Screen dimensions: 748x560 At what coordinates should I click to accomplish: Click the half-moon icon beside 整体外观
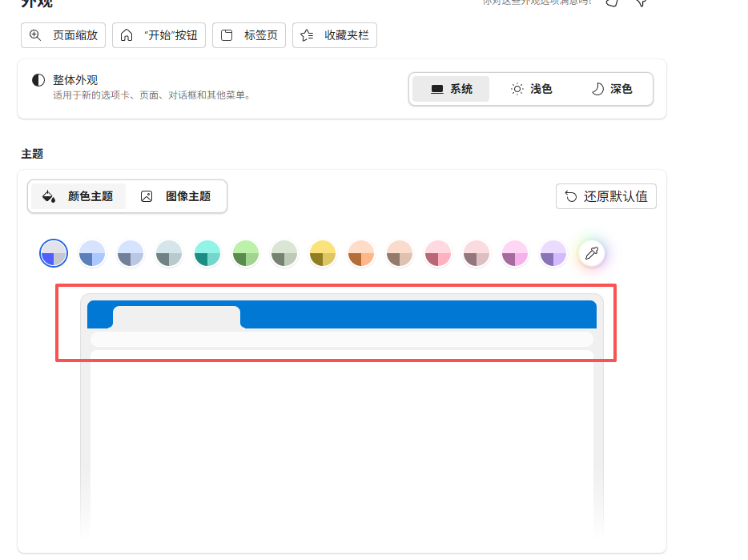point(38,79)
